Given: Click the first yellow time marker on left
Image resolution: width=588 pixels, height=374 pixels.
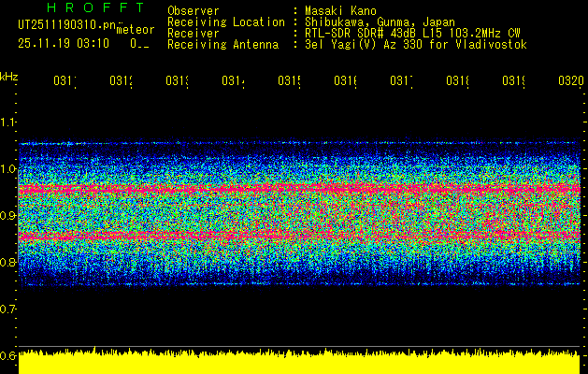Looking at the screenshot, I should click(65, 82).
